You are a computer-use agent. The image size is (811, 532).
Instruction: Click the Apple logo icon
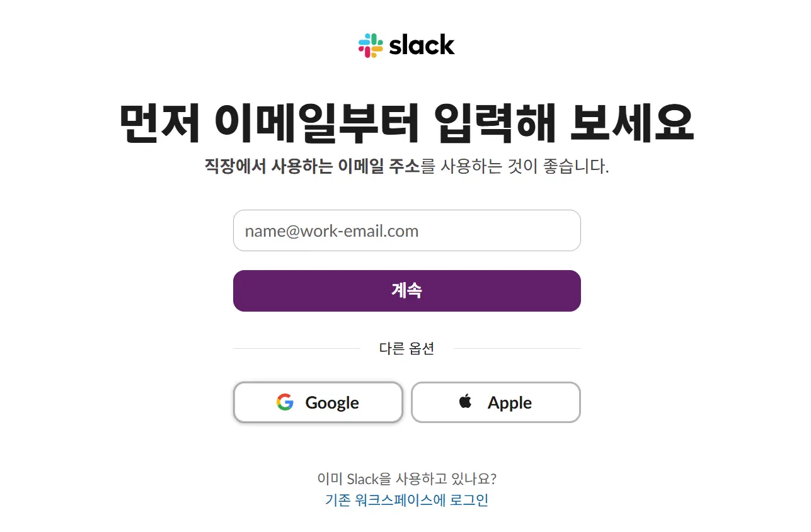click(466, 402)
